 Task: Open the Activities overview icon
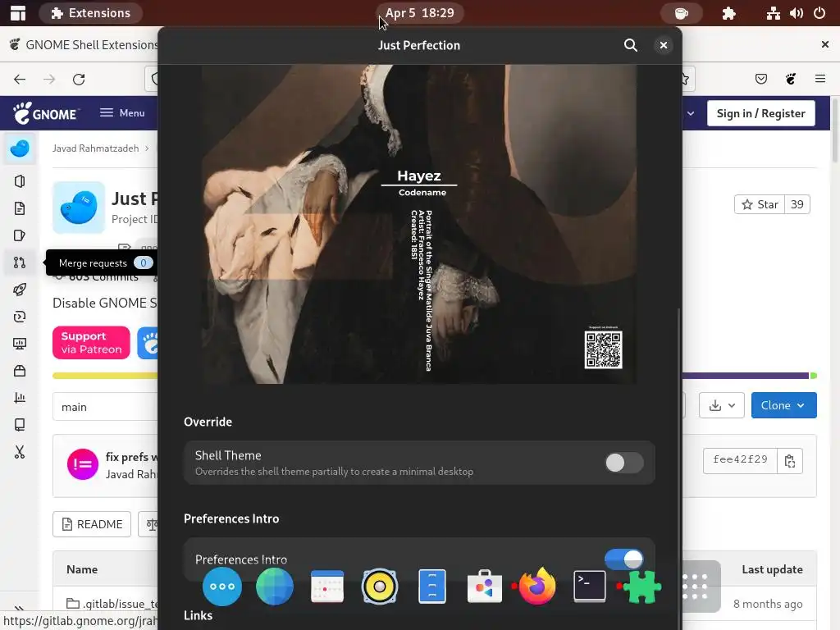pos(18,13)
